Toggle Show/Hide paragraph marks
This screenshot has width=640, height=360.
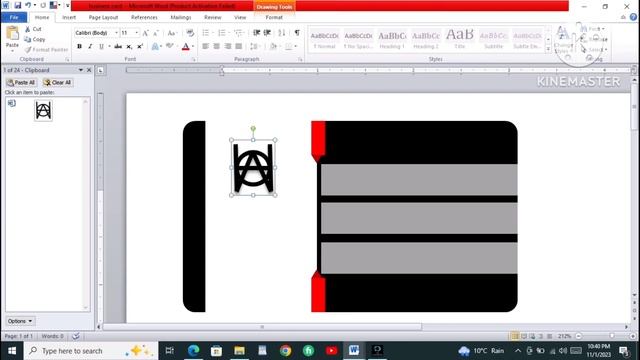[x=297, y=33]
